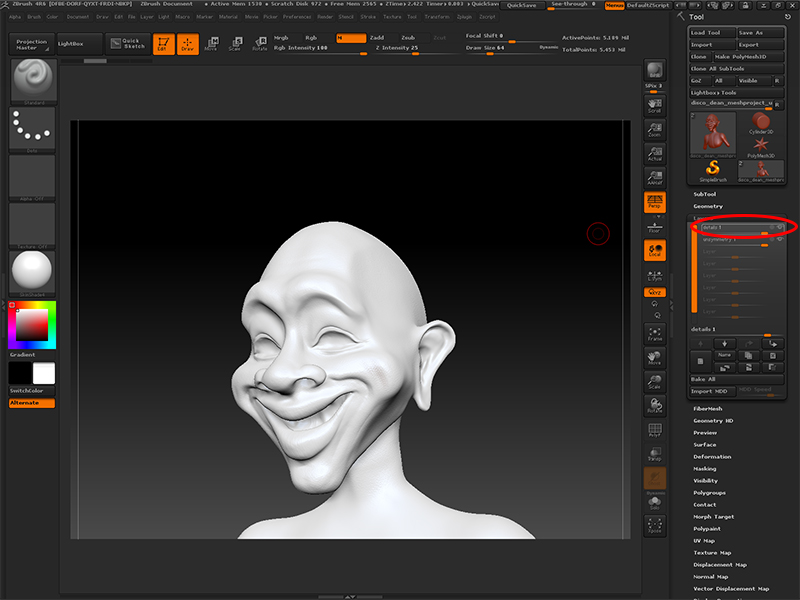Click the Xpose icon
The image size is (800, 600).
tap(655, 526)
